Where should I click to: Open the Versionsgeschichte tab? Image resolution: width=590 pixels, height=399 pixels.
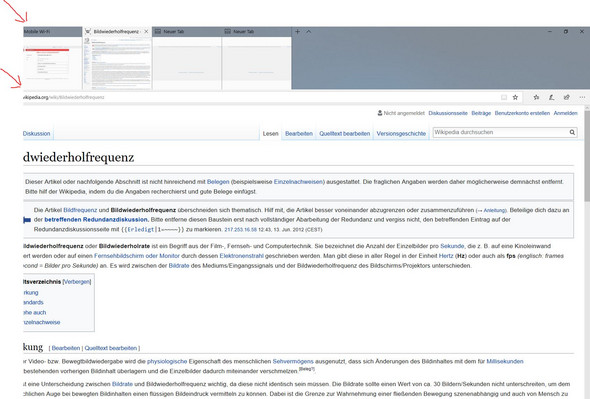tap(401, 134)
